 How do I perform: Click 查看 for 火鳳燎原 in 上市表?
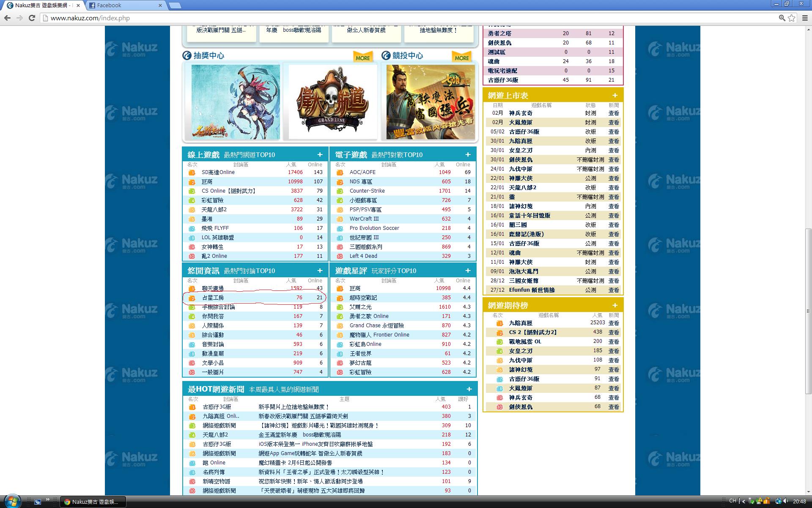tap(614, 122)
